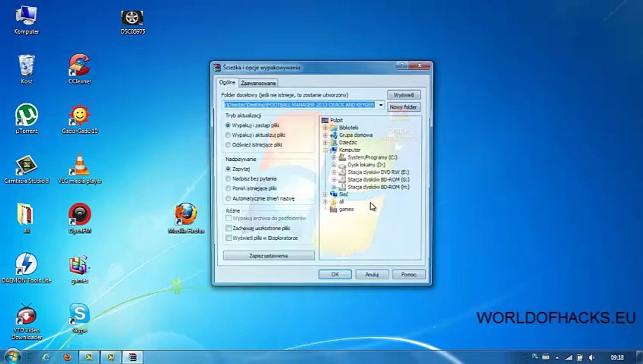Expand System/Programy (C:) drive node
The height and width of the screenshot is (364, 643).
click(x=334, y=157)
